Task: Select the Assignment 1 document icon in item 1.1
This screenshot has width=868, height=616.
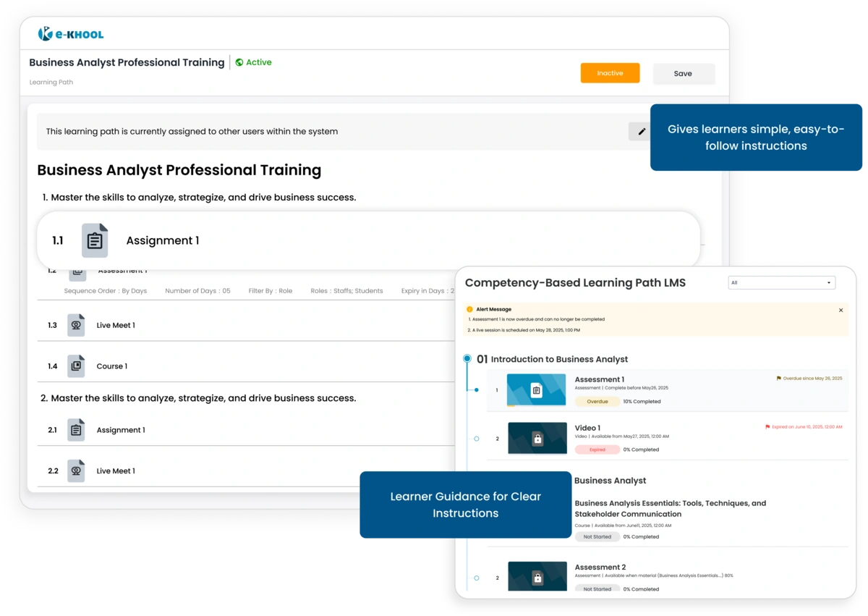Action: click(95, 240)
